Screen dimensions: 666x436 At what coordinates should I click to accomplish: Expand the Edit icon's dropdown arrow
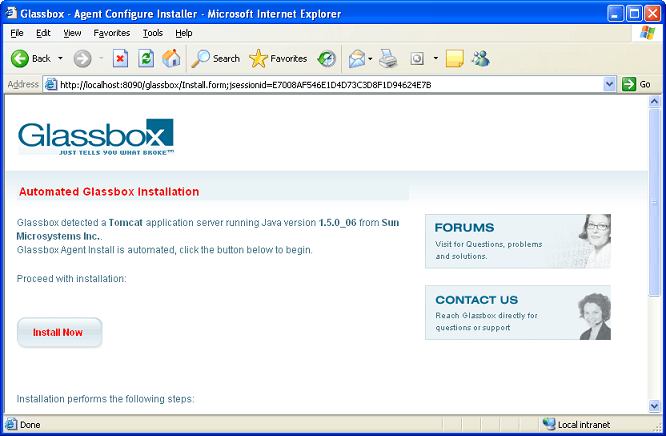[x=435, y=58]
